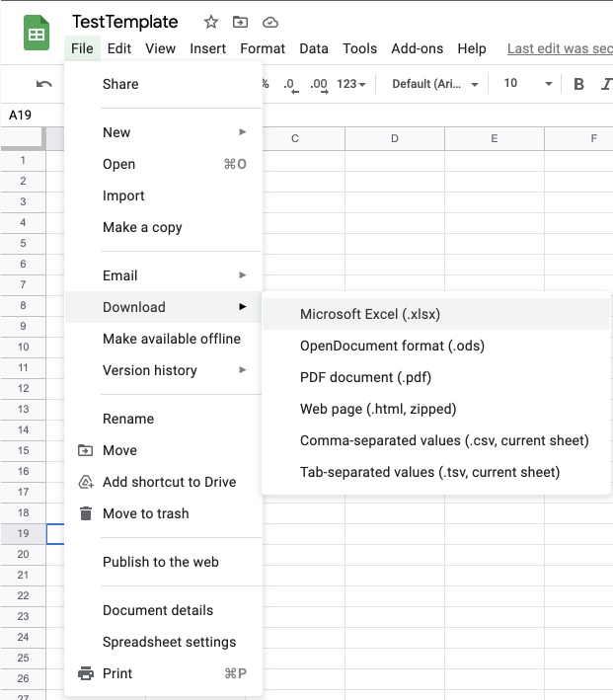Open the View menu
Screen dimensions: 613x700
tap(160, 48)
